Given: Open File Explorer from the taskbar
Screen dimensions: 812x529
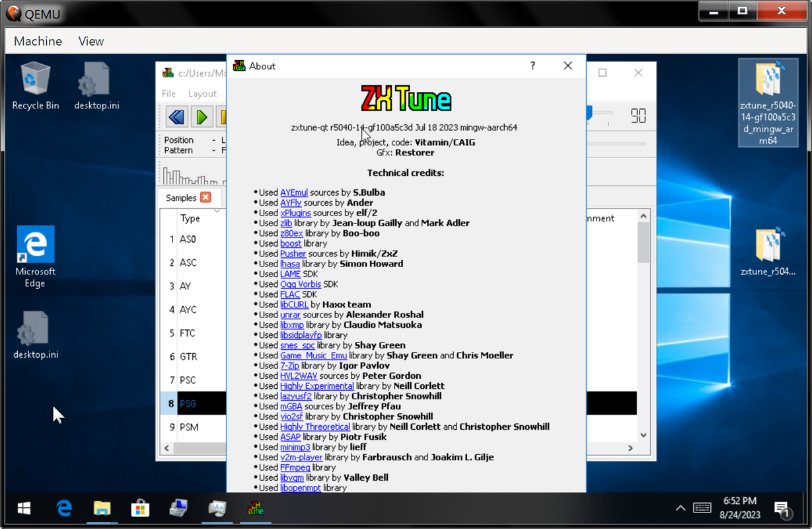Looking at the screenshot, I should click(102, 509).
